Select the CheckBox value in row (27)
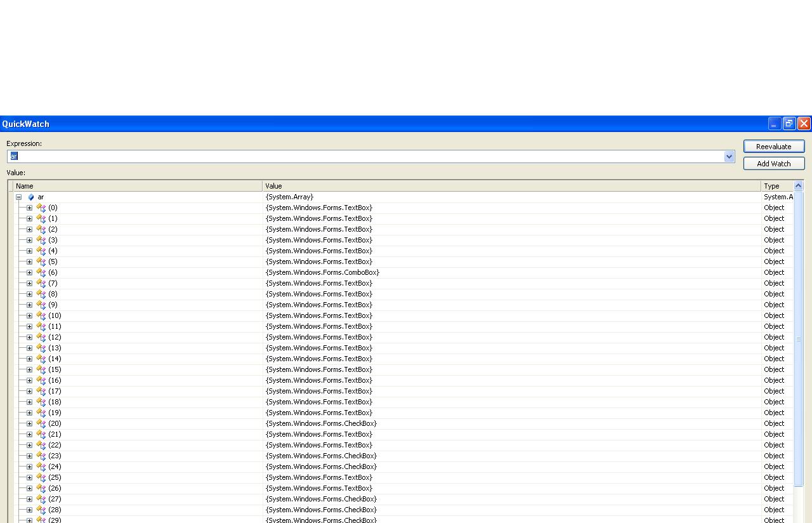The width and height of the screenshot is (812, 523). coord(321,500)
